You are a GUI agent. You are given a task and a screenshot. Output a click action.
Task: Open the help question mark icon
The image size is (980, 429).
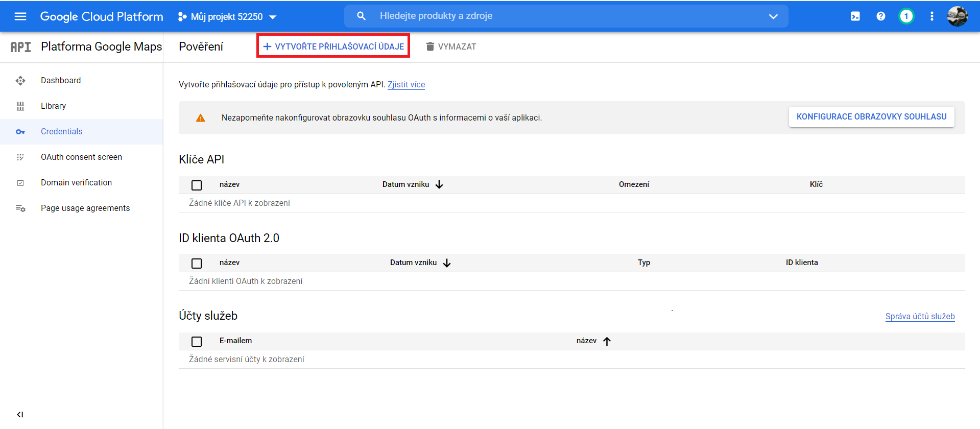tap(880, 16)
